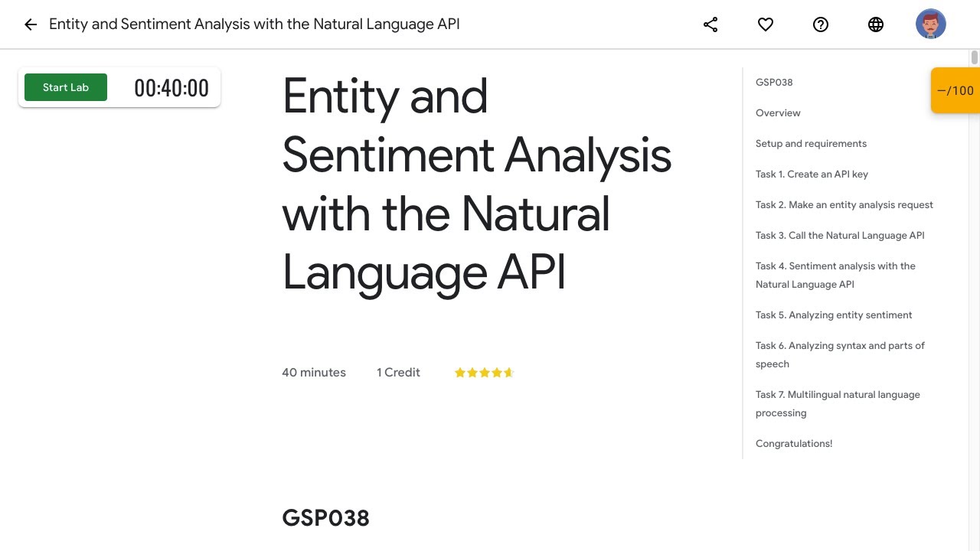
Task: Jump to Setup and requirements
Action: [811, 143]
